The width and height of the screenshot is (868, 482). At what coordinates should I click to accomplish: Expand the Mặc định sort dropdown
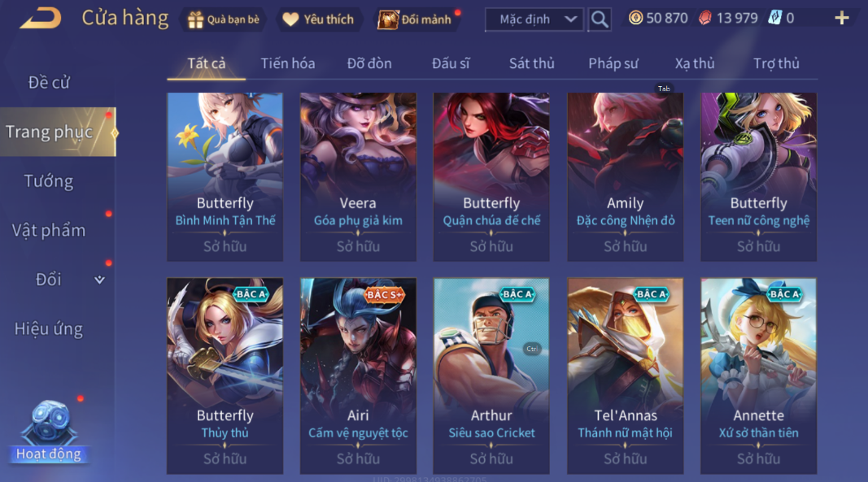tap(534, 20)
